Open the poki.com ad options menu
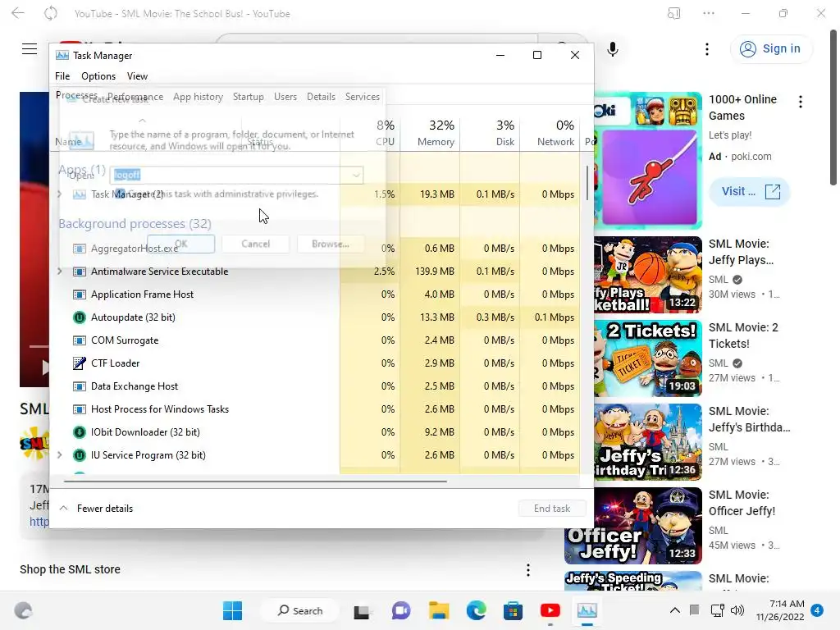This screenshot has height=630, width=840. point(801,102)
